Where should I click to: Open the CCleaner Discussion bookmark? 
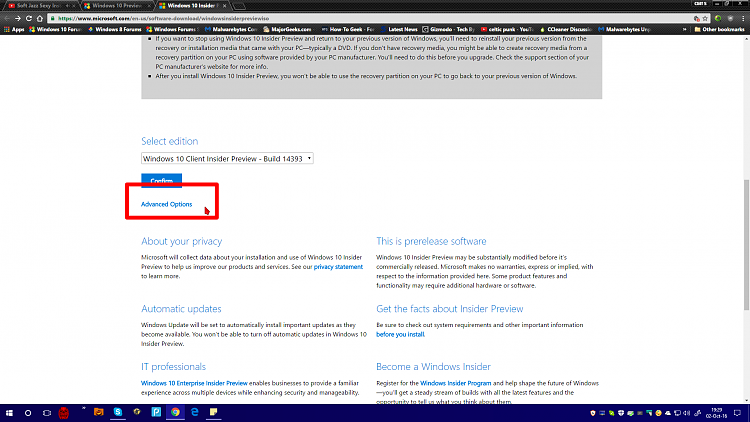(566, 29)
